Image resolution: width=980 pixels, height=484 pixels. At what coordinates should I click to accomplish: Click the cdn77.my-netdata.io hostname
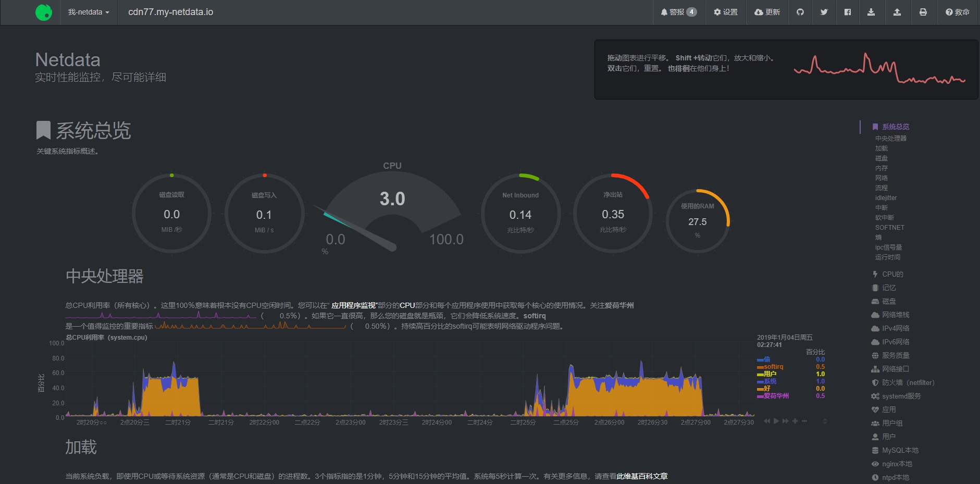pos(171,12)
